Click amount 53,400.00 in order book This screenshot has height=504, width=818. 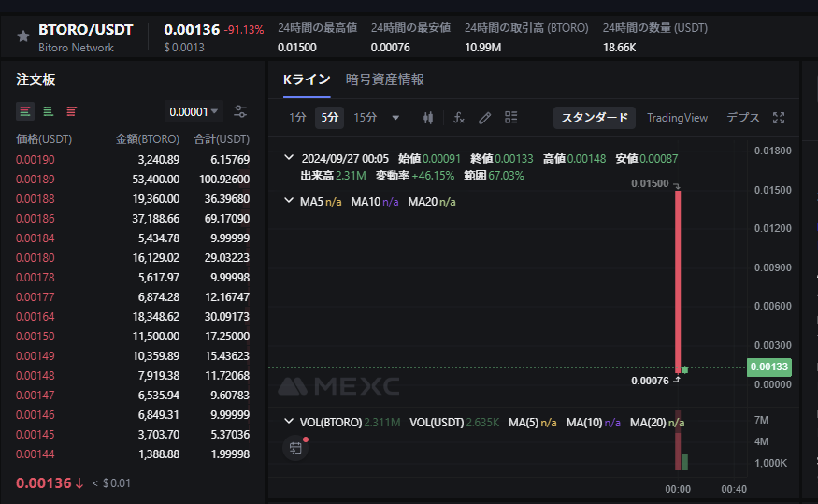pyautogui.click(x=156, y=180)
